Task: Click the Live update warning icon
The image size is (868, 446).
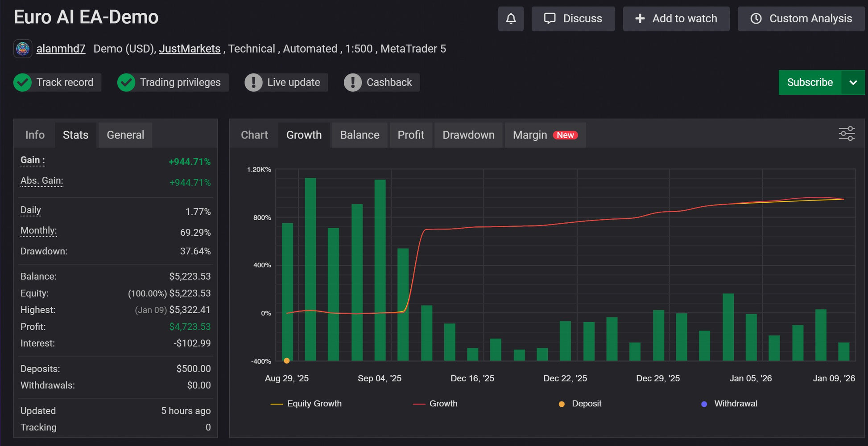Action: [x=253, y=82]
